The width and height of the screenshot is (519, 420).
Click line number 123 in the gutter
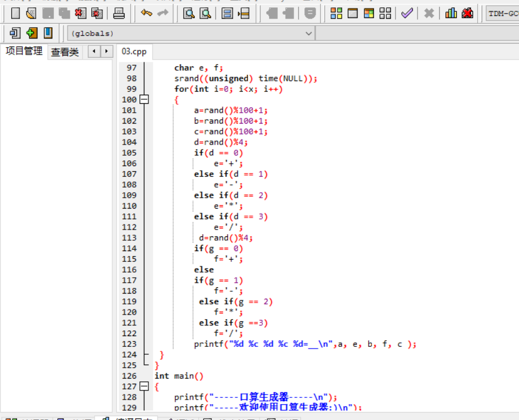(x=129, y=344)
